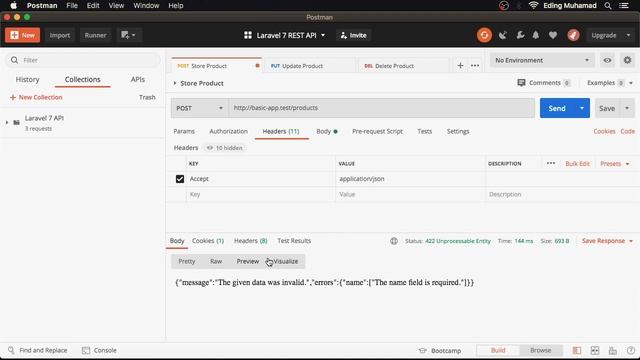Open the Console panel
640x360 pixels.
tap(99, 350)
